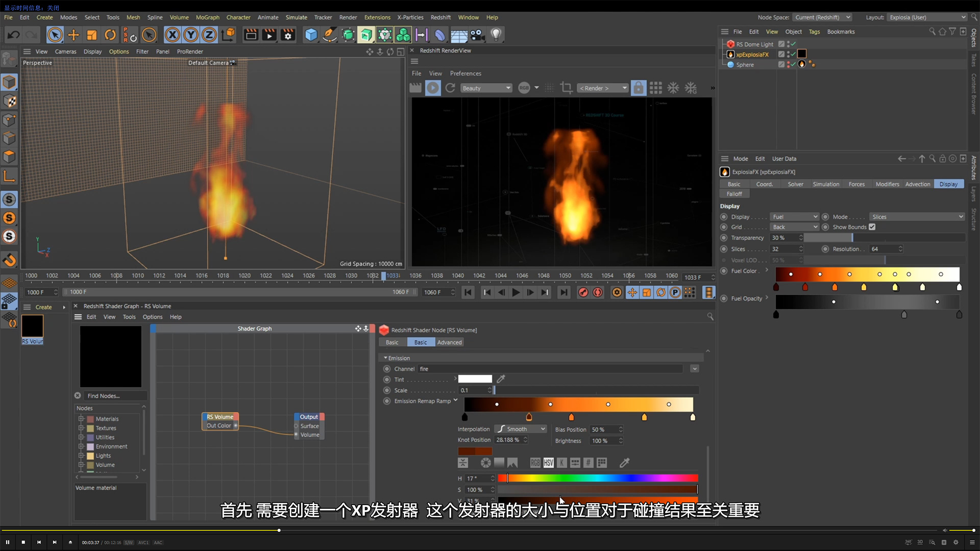
Task: Switch color picker to HSV mode
Action: [548, 463]
